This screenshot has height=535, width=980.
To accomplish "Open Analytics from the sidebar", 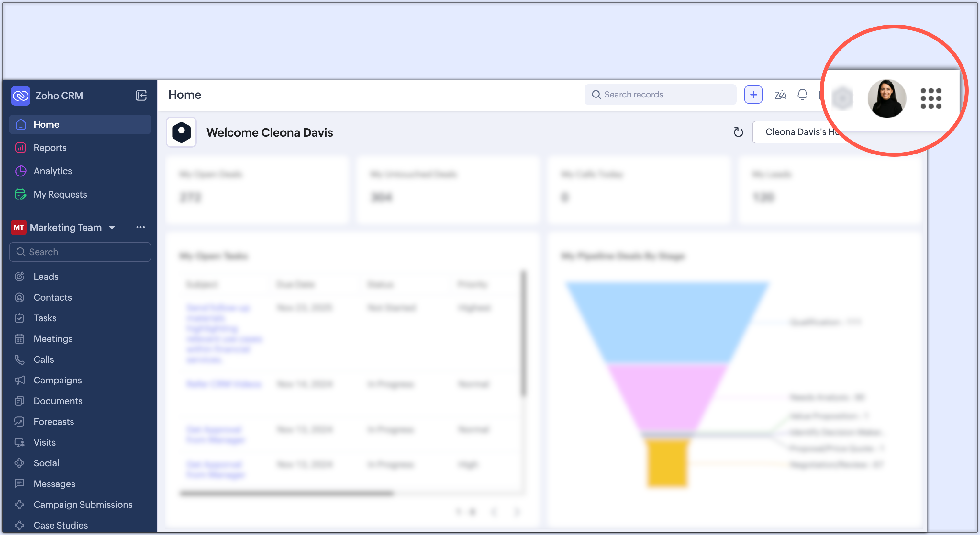I will pos(52,171).
